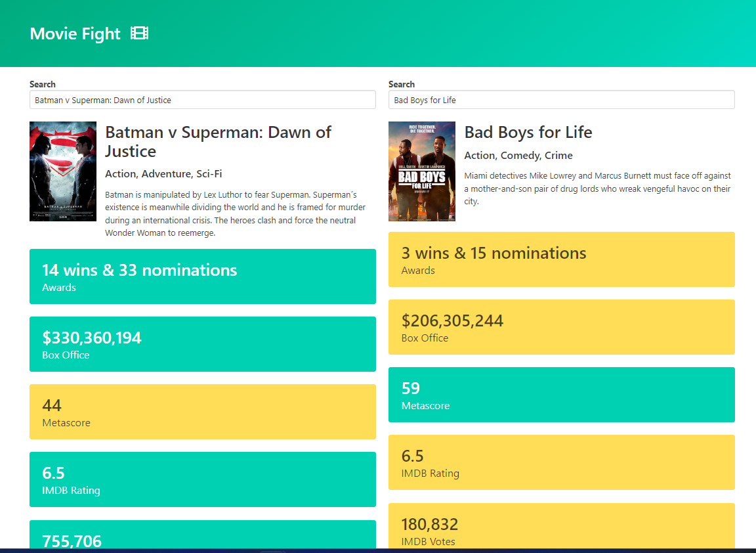Screen dimensions: 756x553
Task: Click the Movie Fight app title
Action: [75, 33]
